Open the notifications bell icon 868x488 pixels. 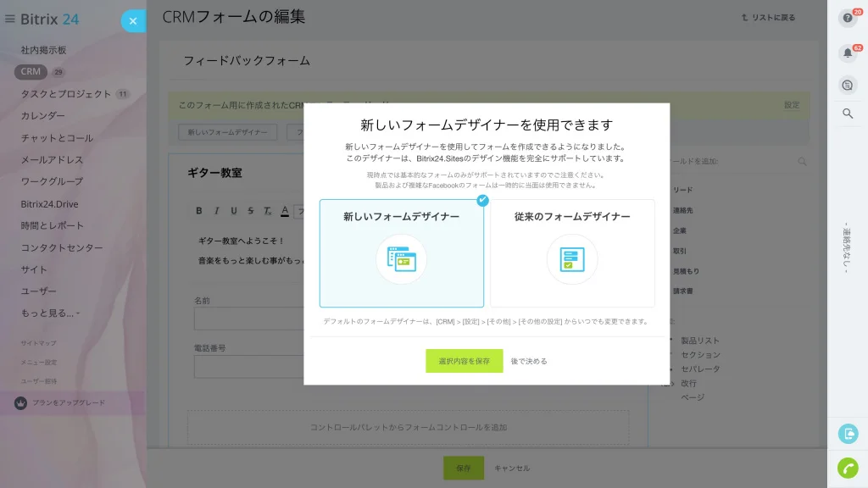(x=848, y=53)
